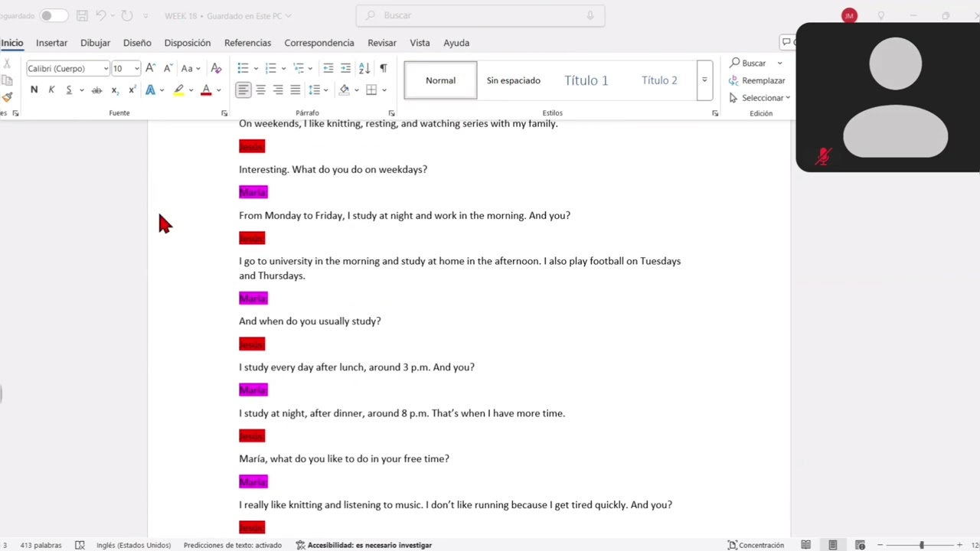The height and width of the screenshot is (551, 980).
Task: Apply subscript formatting
Action: [115, 90]
